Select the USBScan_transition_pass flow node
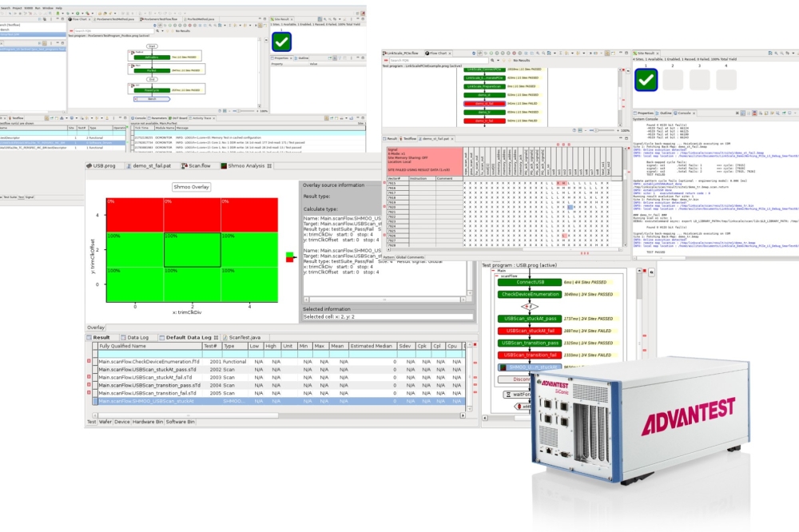 click(530, 343)
